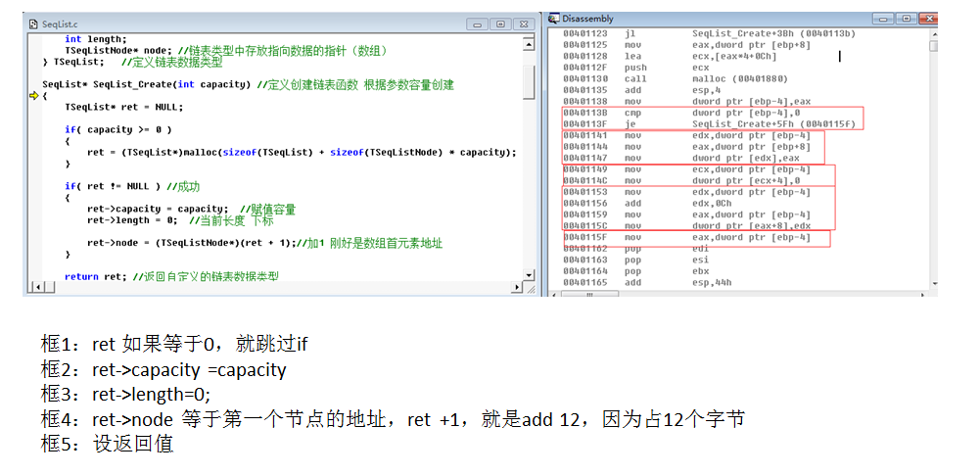The image size is (980, 475).
Task: Close the SeqList.c window
Action: (x=522, y=24)
